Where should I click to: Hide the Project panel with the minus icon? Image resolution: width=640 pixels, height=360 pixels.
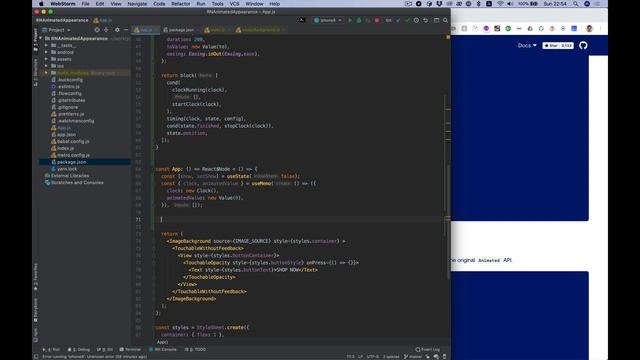[126, 30]
